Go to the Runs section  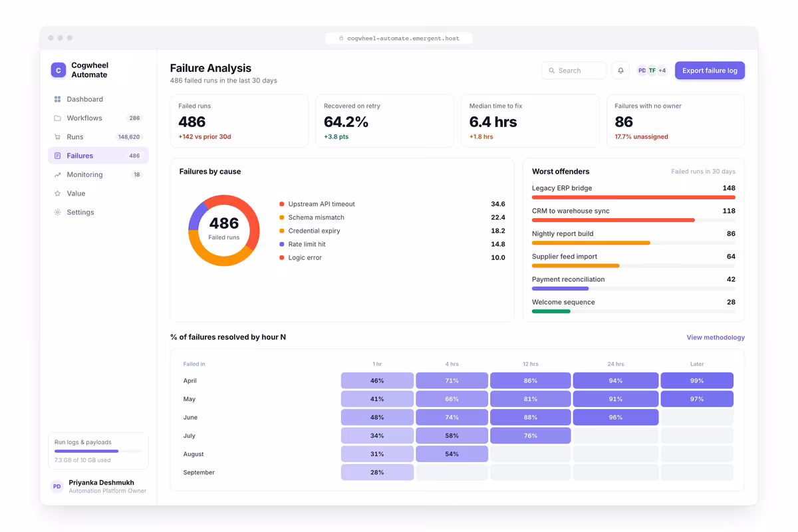click(98, 137)
